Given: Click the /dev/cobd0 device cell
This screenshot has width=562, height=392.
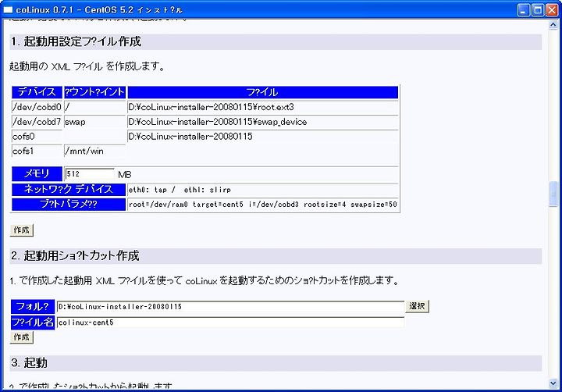Looking at the screenshot, I should point(37,107).
